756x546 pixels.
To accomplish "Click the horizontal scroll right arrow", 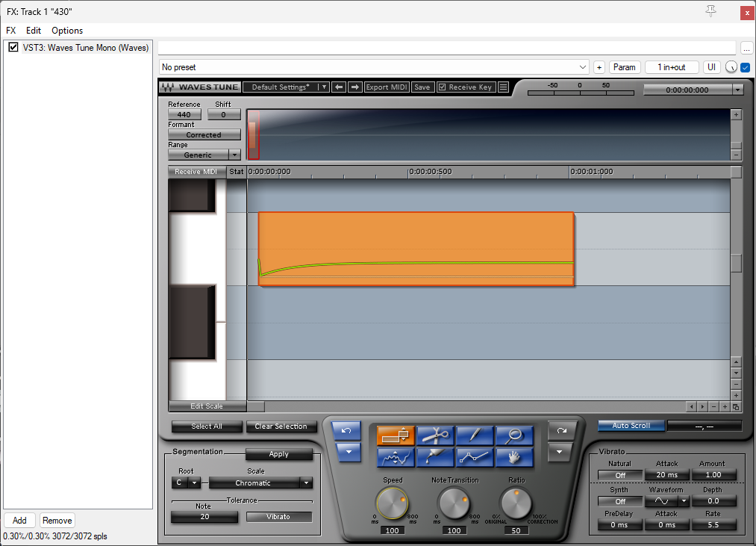I will click(702, 406).
